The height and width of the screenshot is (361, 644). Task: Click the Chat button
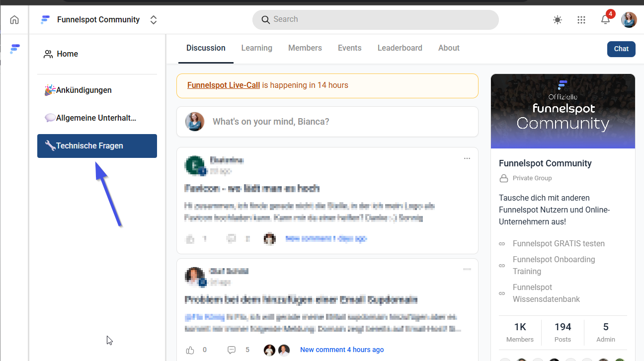coord(621,49)
